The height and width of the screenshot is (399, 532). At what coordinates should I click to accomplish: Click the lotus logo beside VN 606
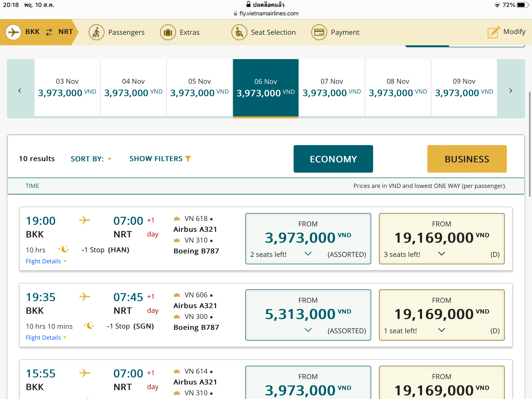click(x=177, y=295)
